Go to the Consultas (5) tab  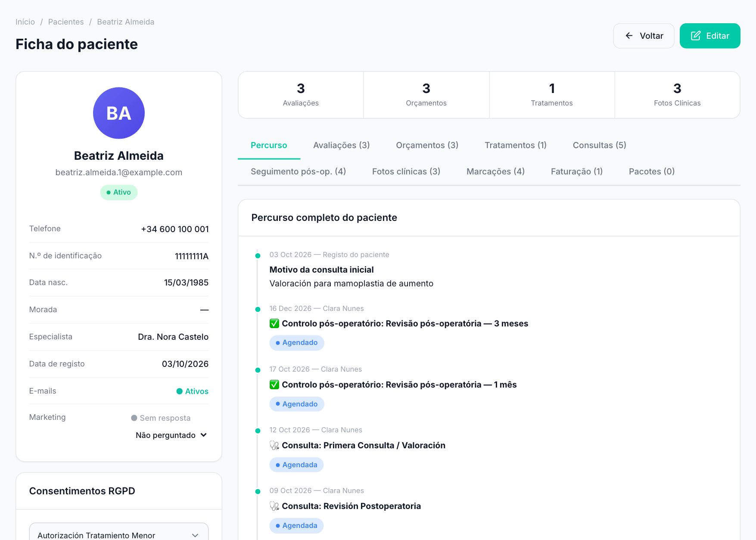tap(600, 145)
